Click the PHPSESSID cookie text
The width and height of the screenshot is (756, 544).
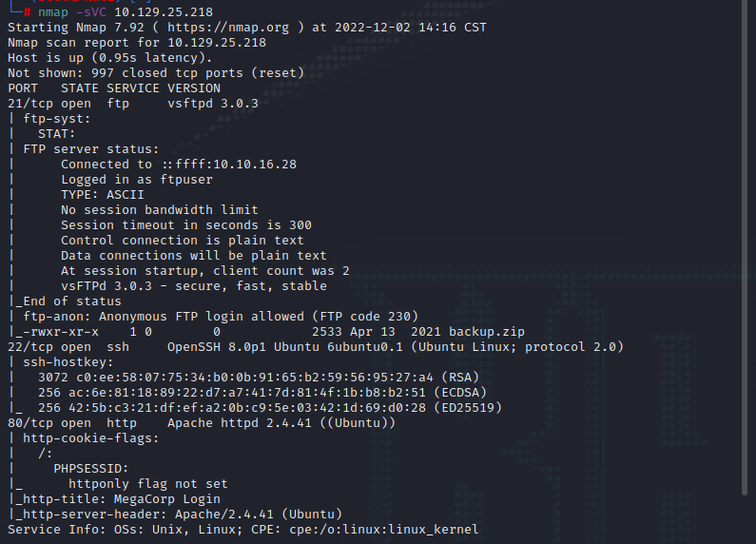pos(90,469)
